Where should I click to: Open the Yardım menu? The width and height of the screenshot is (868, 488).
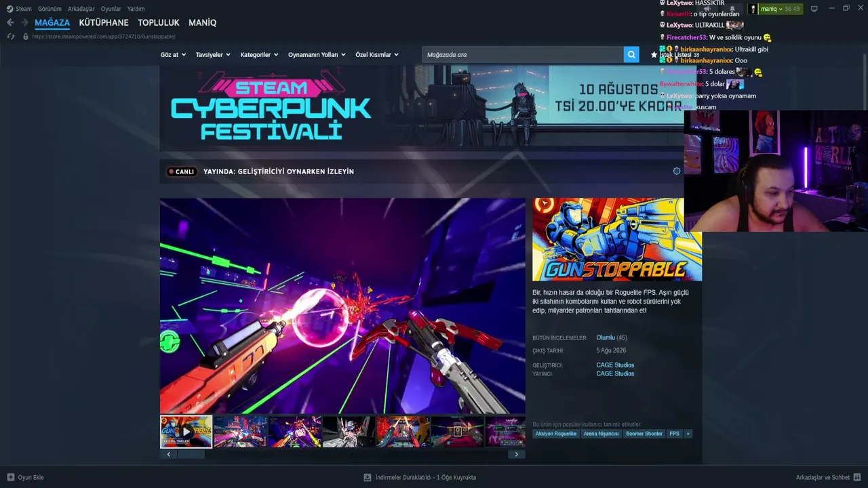(136, 9)
